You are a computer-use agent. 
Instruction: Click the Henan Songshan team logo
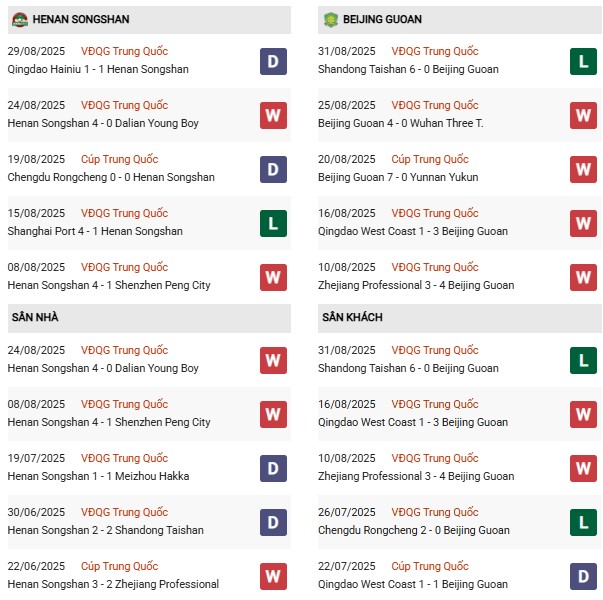tap(20, 19)
